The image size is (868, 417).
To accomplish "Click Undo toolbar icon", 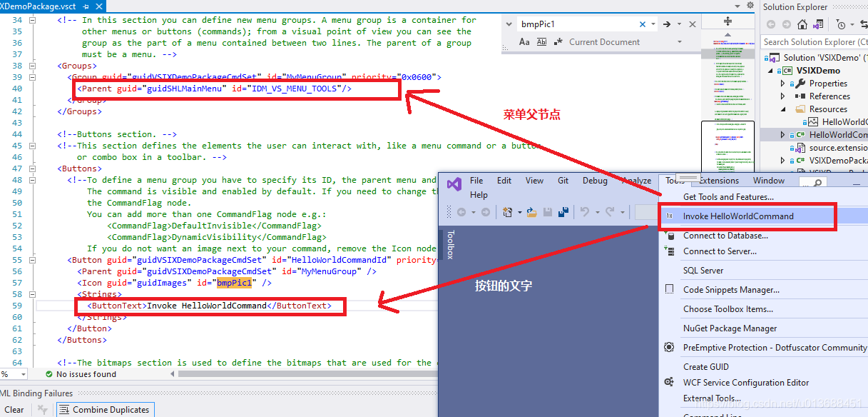I will pyautogui.click(x=584, y=212).
